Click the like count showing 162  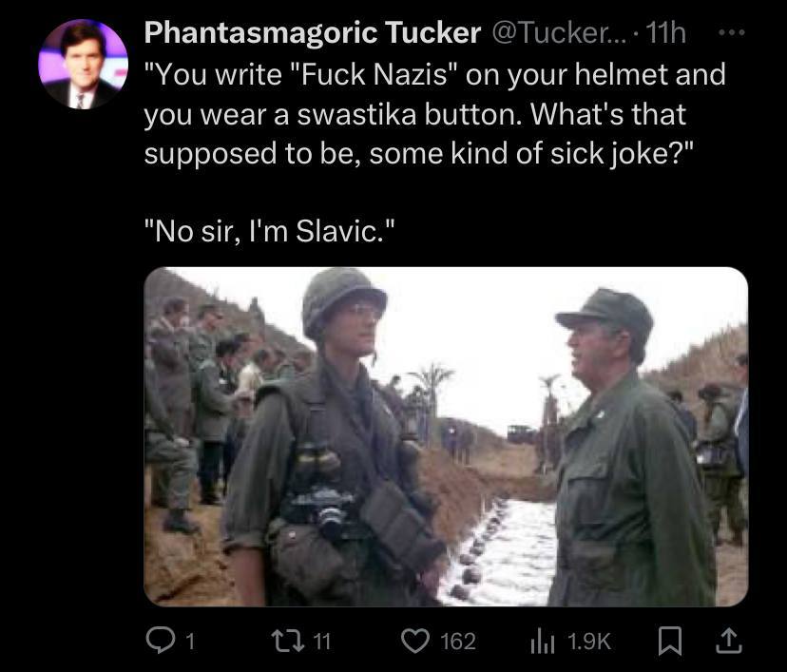[x=458, y=642]
